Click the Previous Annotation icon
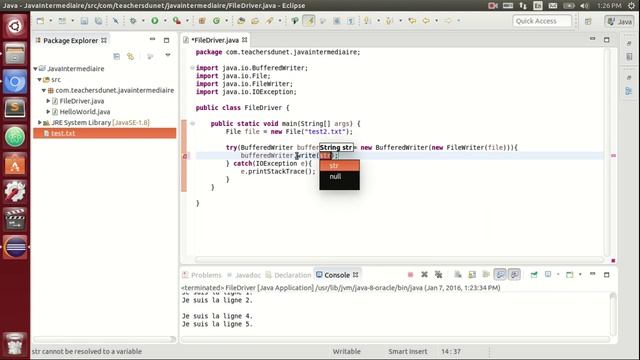 [389, 21]
